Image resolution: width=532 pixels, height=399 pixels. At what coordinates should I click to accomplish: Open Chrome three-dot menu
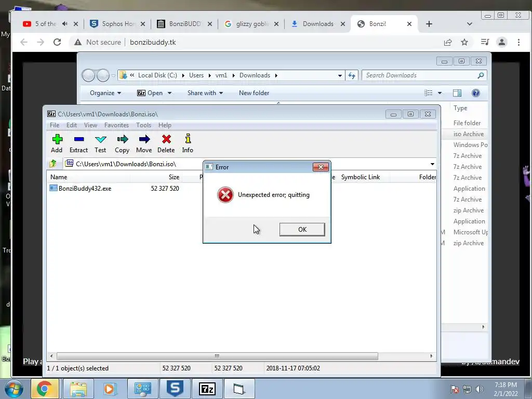tap(518, 42)
